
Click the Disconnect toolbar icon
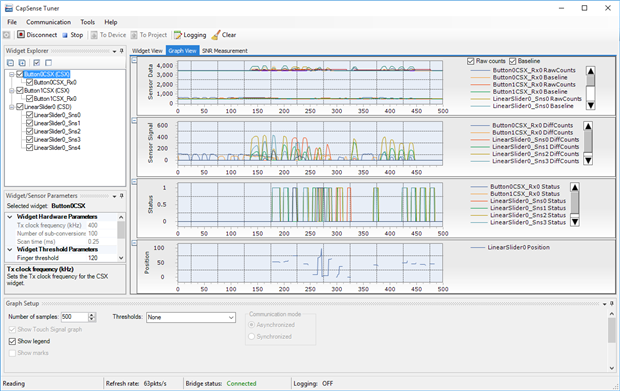[x=21, y=35]
